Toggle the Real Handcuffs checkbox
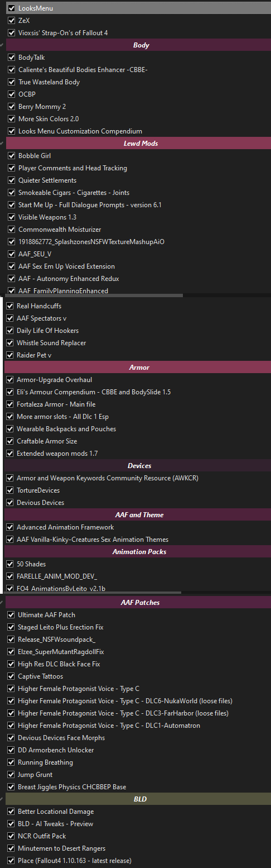 point(10,306)
